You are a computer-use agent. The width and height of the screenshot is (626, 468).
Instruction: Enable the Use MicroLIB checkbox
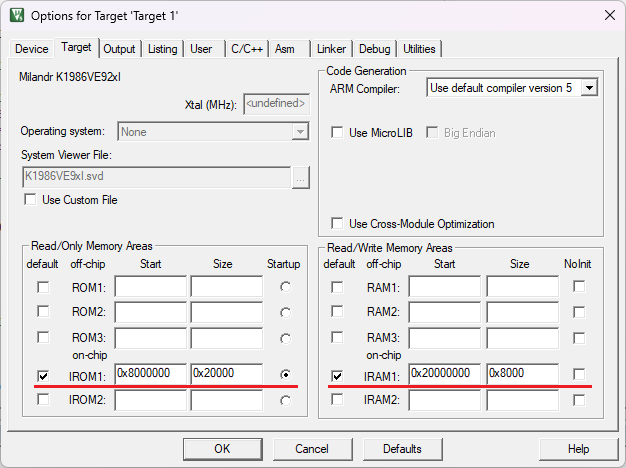337,132
